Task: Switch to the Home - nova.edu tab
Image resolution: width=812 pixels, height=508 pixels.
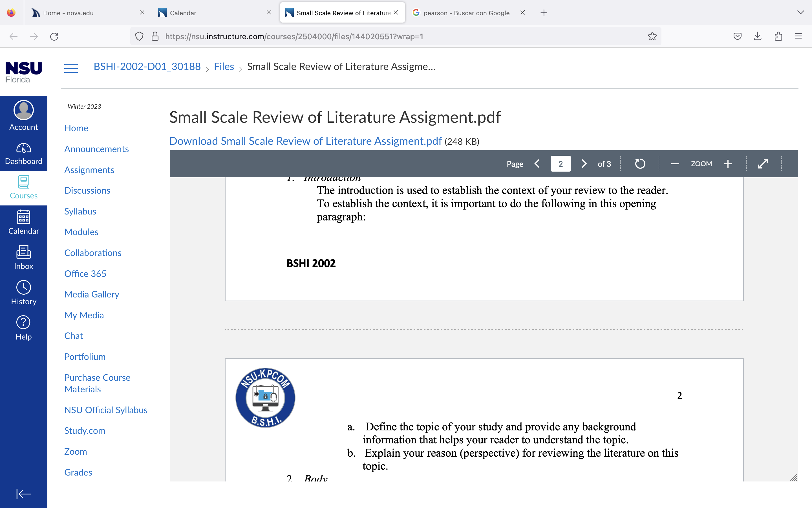Action: click(x=89, y=13)
